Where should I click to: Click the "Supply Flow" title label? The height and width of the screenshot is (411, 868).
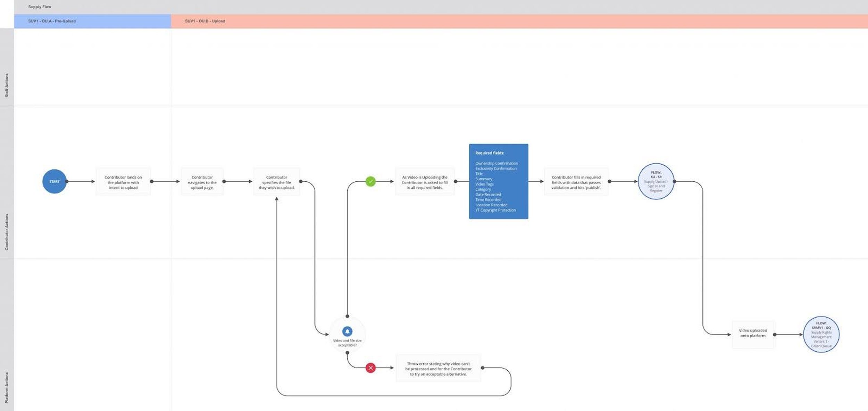pyautogui.click(x=40, y=7)
